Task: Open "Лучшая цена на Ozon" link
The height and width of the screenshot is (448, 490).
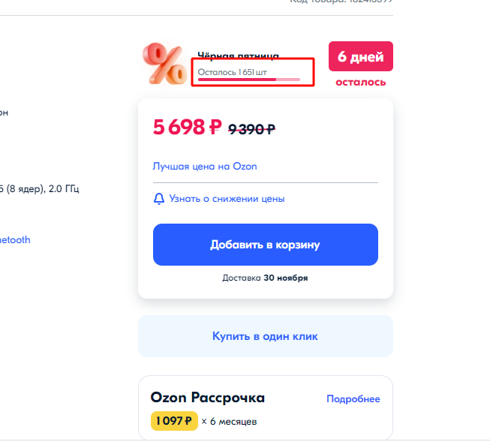Action: tap(205, 166)
